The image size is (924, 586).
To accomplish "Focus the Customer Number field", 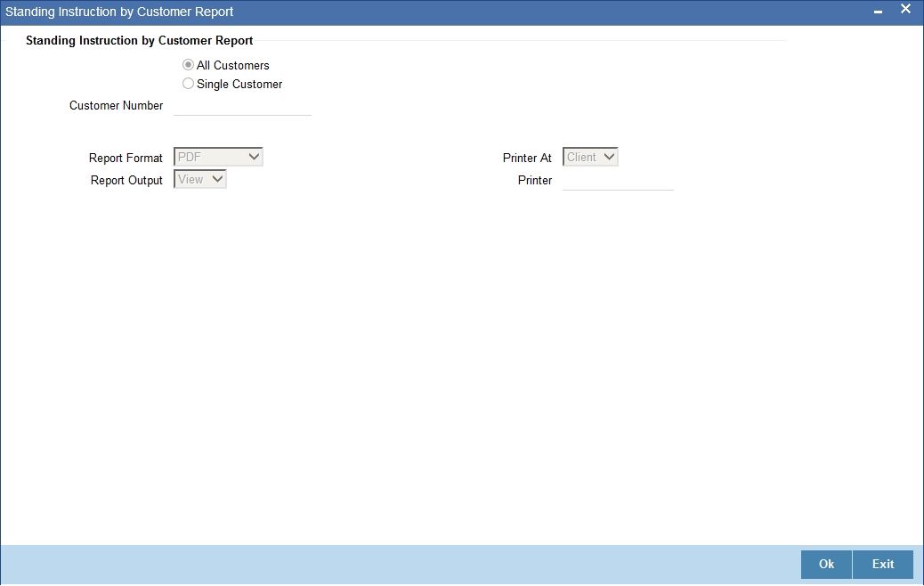I will 242,106.
